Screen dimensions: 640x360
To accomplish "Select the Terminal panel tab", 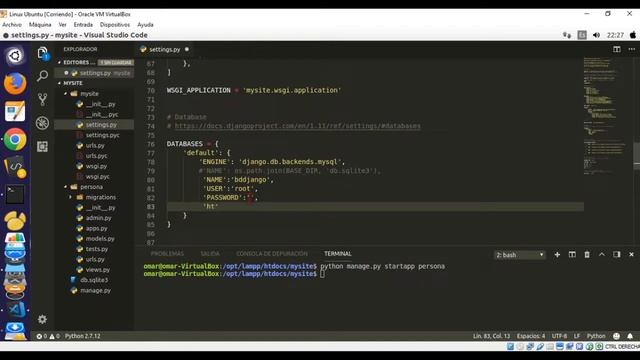I will click(338, 254).
